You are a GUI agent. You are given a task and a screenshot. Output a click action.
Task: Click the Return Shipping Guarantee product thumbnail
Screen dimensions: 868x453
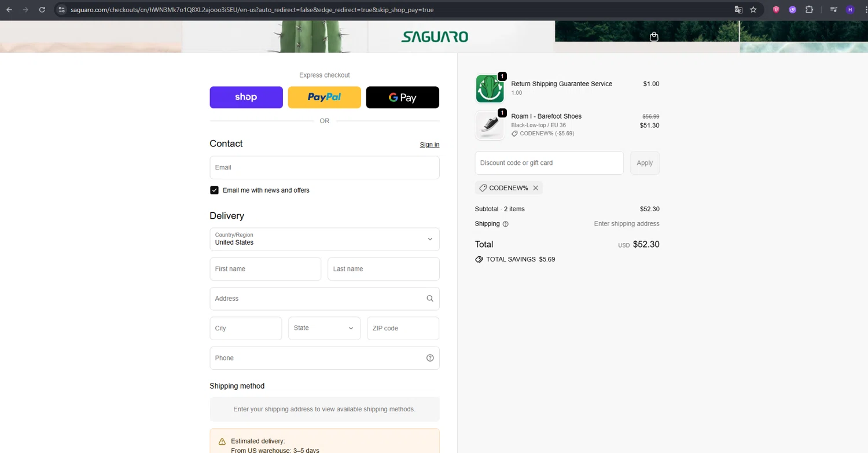pos(490,89)
